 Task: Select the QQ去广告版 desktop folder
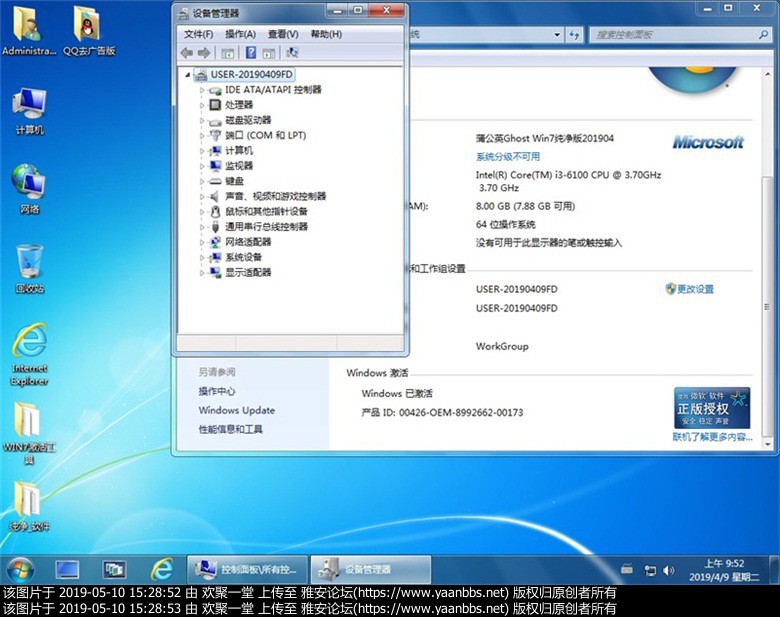[89, 31]
